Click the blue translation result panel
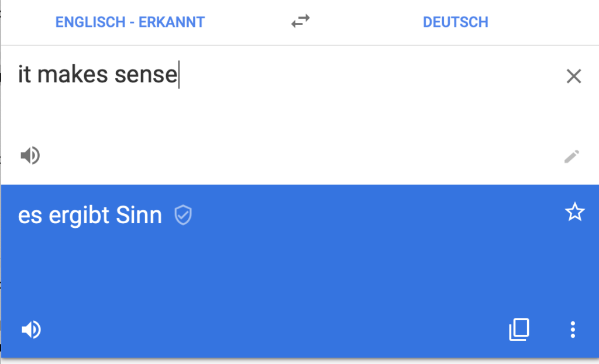This screenshot has width=599, height=364. [x=299, y=269]
